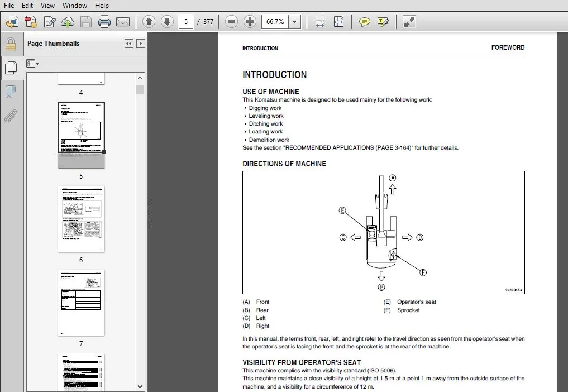Viewport: 568px width, 392px height.
Task: Click the Print icon
Action: (104, 22)
